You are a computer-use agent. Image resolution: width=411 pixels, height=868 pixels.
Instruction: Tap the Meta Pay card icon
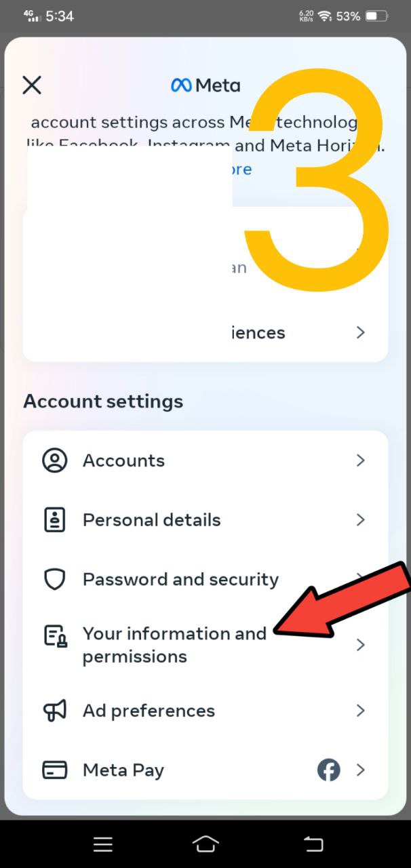tap(54, 770)
